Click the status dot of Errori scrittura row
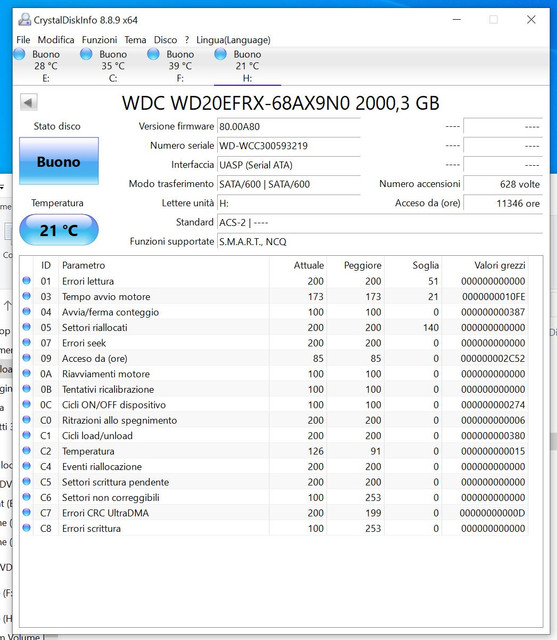557x640 pixels. (27, 528)
